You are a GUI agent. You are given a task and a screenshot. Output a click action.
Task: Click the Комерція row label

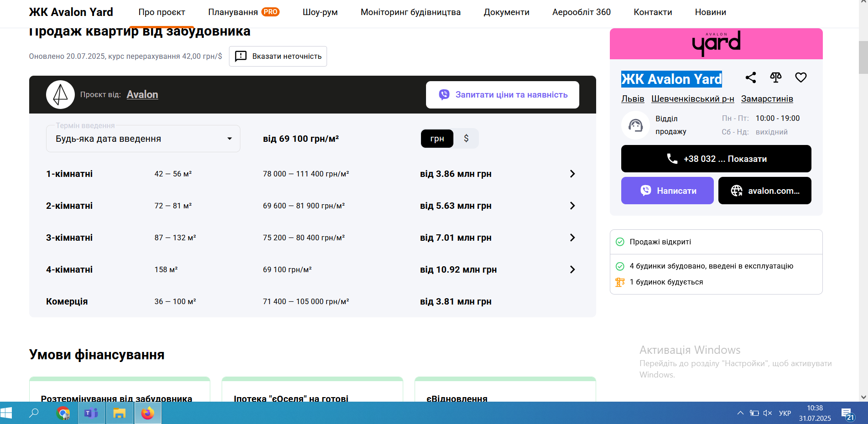[x=67, y=301]
